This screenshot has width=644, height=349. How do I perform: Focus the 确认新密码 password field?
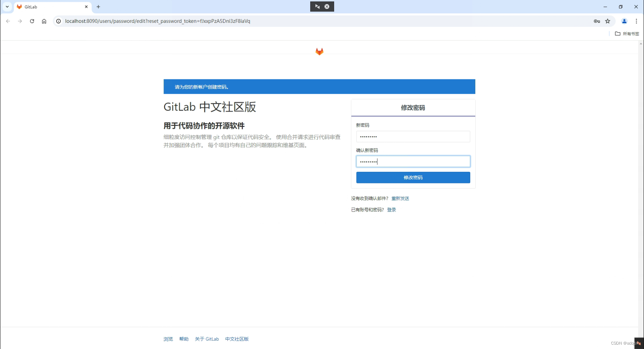(x=413, y=161)
